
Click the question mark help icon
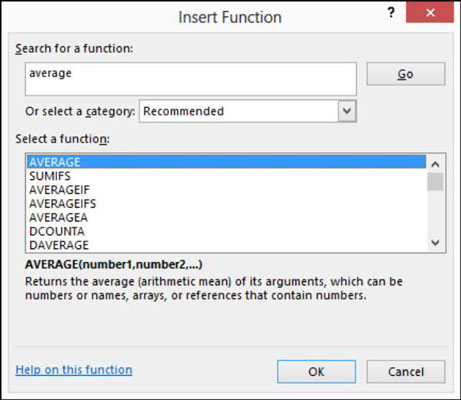pos(391,13)
